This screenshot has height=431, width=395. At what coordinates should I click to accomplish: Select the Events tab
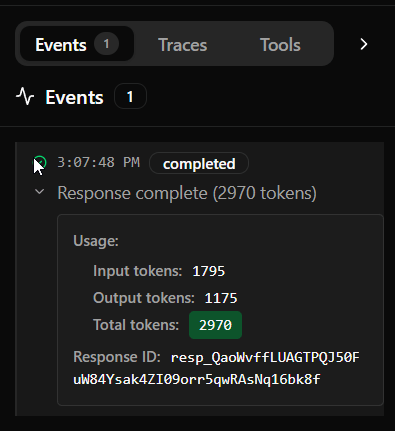pos(77,44)
